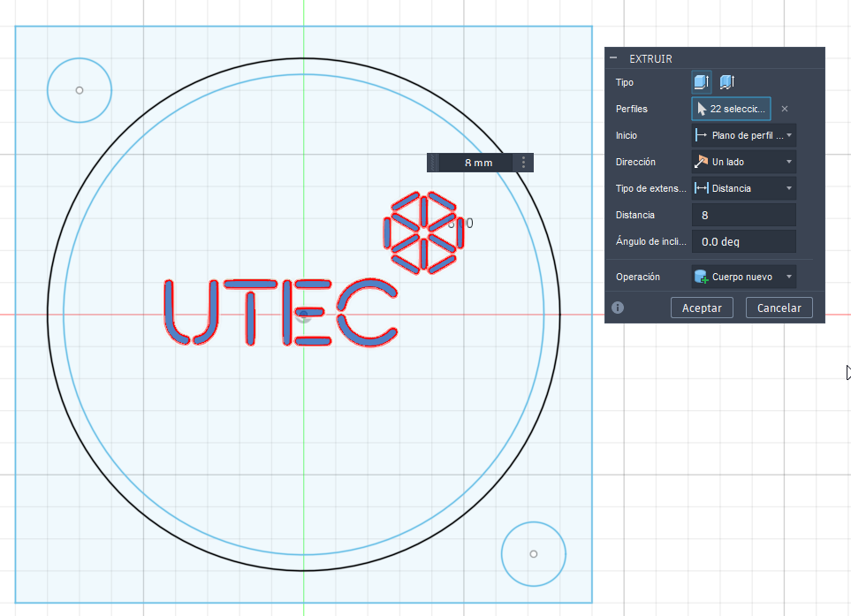Click the Distancia input field
This screenshot has width=851, height=616.
[743, 215]
